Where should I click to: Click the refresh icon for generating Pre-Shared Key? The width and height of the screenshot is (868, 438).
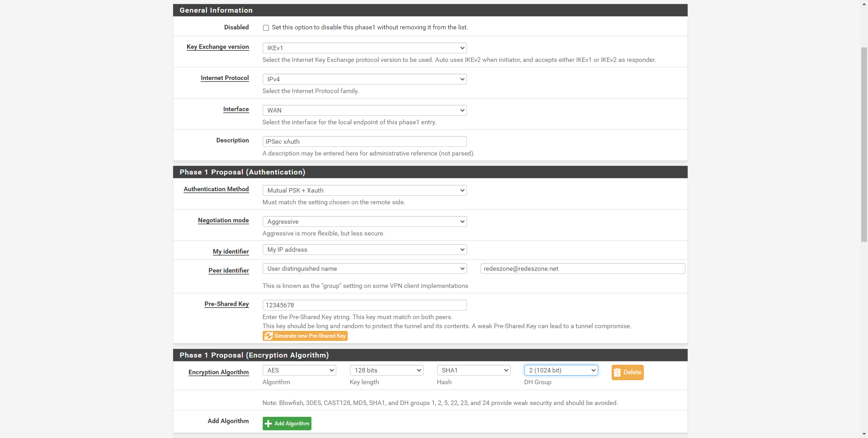point(269,336)
